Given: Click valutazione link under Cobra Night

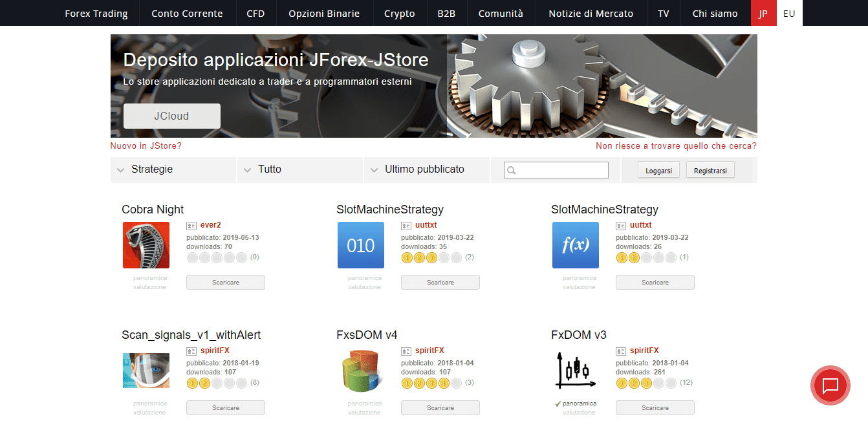Looking at the screenshot, I should [149, 287].
